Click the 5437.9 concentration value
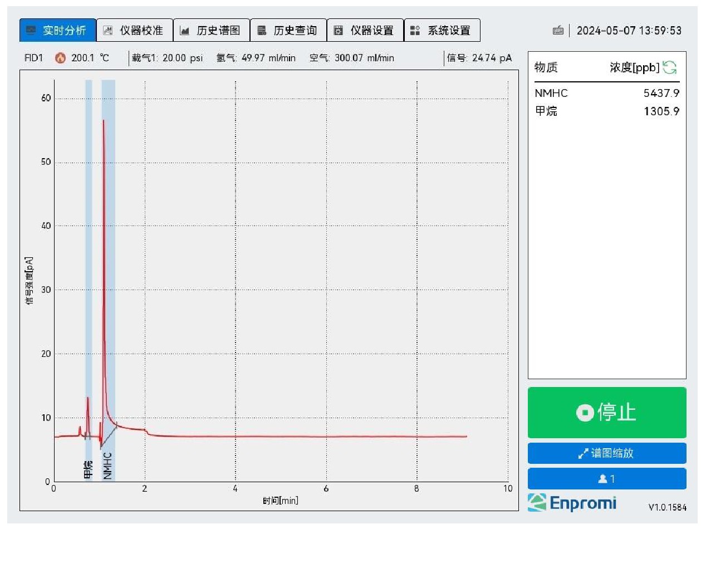Viewport: 701px width, 588px height. coord(661,93)
